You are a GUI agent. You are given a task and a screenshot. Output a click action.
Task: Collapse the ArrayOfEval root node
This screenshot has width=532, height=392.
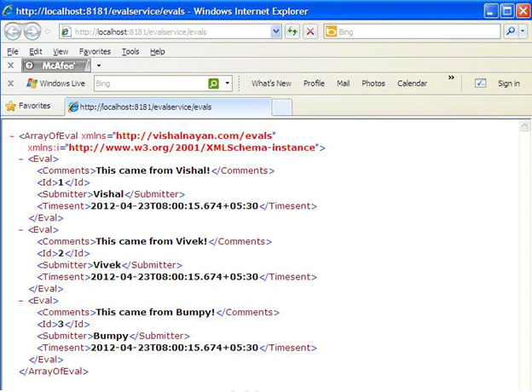[12, 136]
